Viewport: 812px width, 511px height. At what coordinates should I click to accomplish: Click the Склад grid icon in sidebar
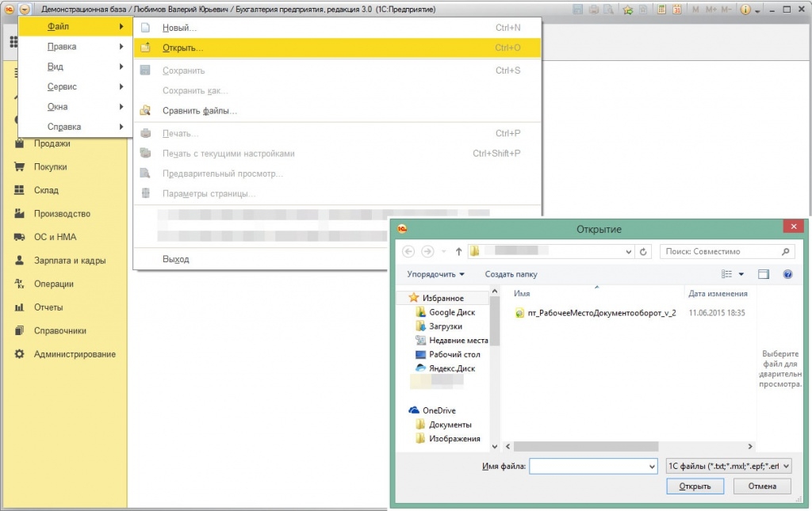coord(19,190)
